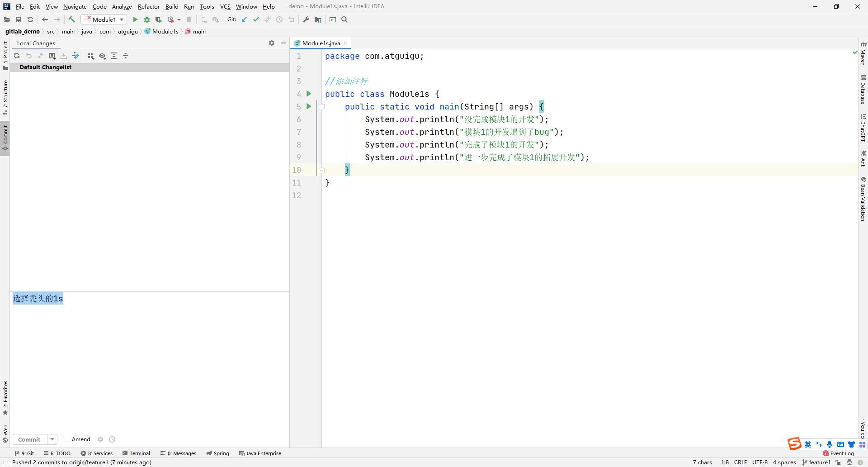This screenshot has height=467, width=868.
Task: Open the Commit button dropdown arrow
Action: click(52, 439)
